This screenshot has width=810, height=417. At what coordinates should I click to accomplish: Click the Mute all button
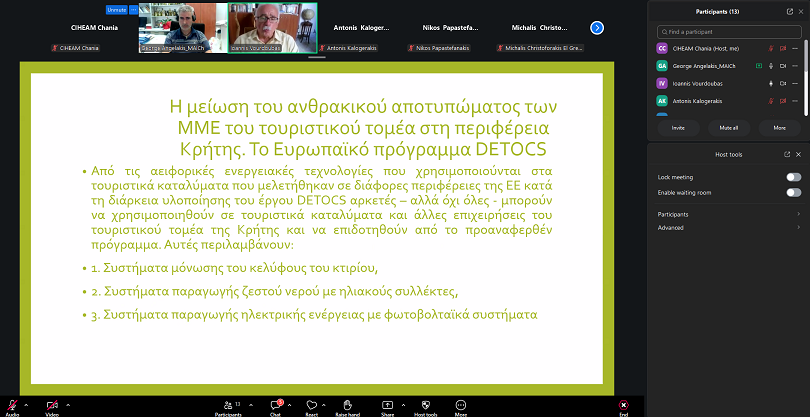729,128
